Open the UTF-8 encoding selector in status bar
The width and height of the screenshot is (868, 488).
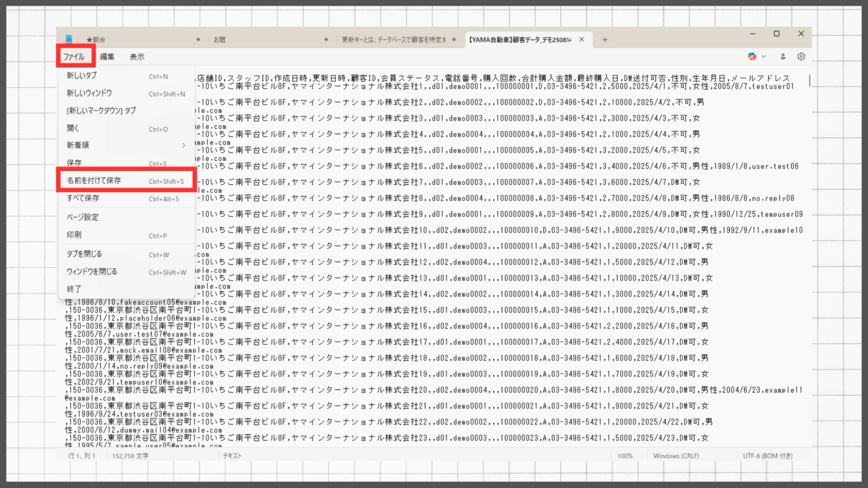click(x=767, y=456)
